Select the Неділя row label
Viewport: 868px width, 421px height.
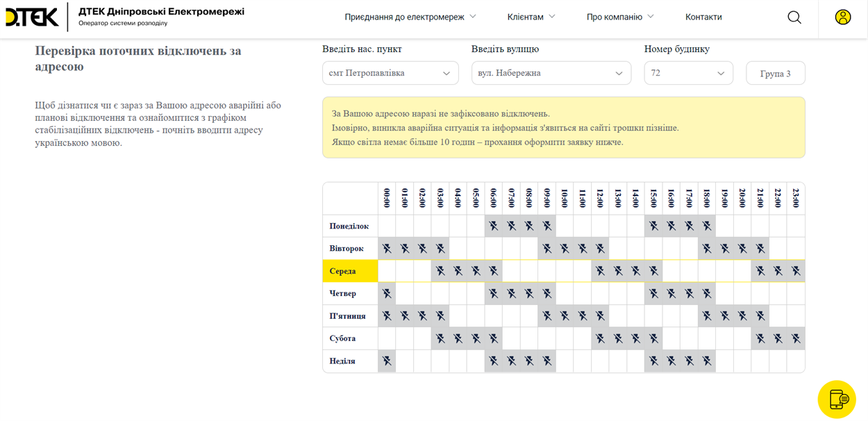point(342,361)
